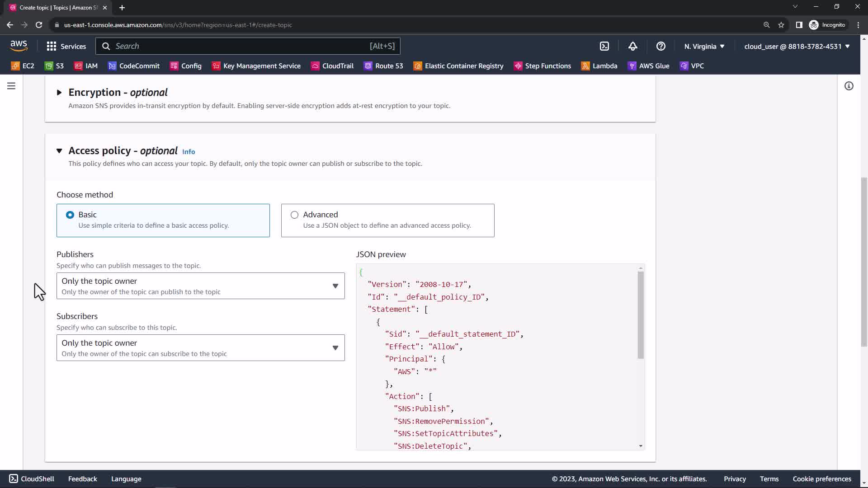Open the N. Virginia region menu
868x488 pixels.
704,46
